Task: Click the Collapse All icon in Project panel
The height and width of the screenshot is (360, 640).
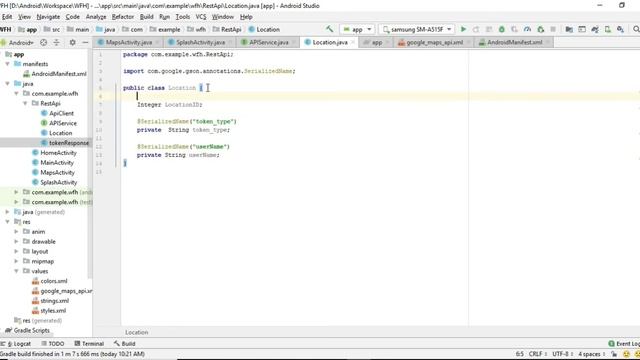Action: pyautogui.click(x=56, y=42)
